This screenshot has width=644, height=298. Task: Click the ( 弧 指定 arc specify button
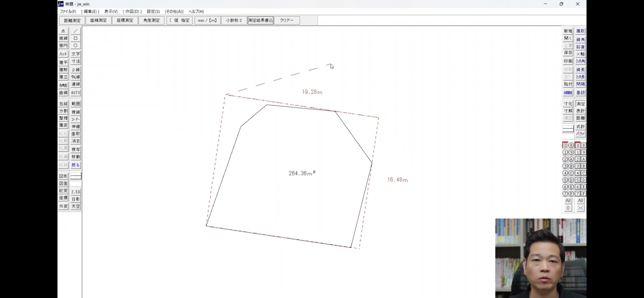tap(180, 20)
